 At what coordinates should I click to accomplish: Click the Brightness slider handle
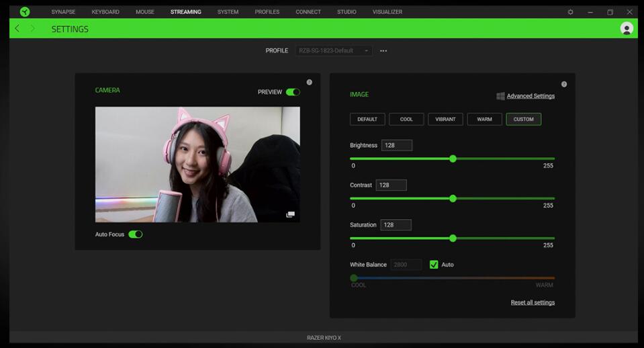(x=453, y=159)
